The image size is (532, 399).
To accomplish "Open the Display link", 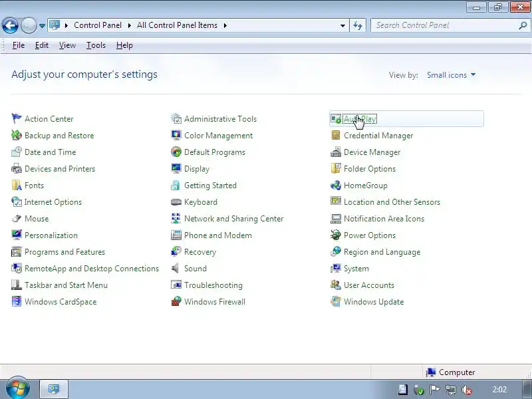I will pyautogui.click(x=196, y=169).
